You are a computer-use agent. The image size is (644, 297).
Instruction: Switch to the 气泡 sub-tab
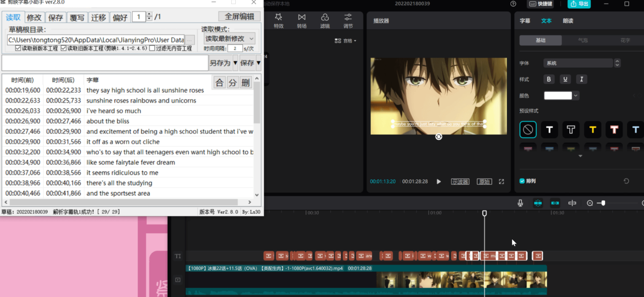pyautogui.click(x=583, y=40)
